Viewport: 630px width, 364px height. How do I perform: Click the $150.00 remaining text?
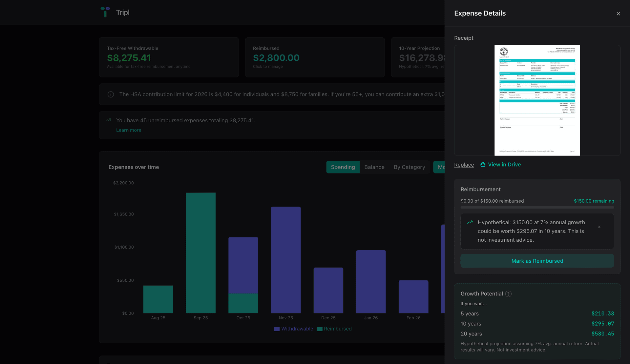[x=594, y=201]
